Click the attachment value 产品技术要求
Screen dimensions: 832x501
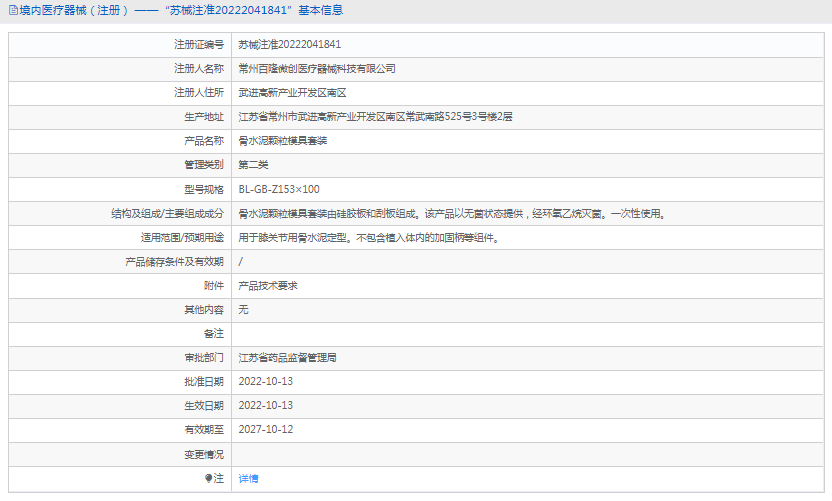click(267, 286)
